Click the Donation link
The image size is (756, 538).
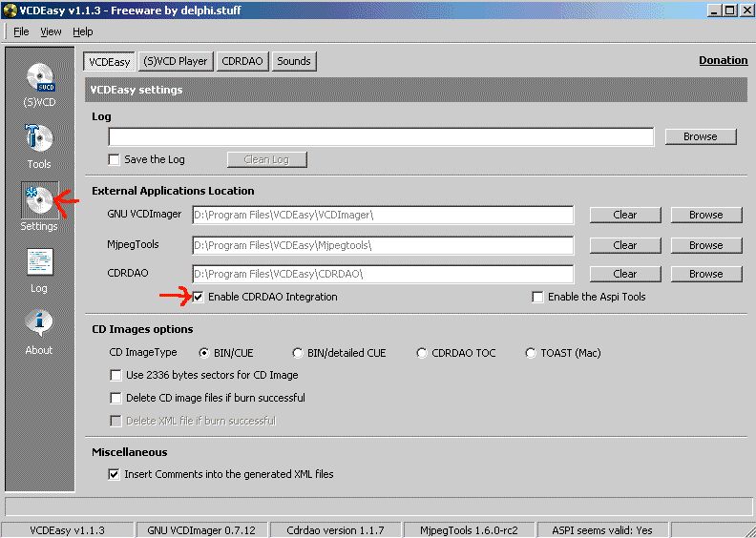pos(724,60)
